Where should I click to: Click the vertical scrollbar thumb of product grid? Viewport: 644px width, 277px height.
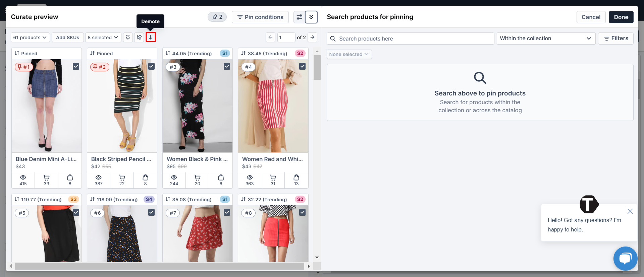(317, 67)
